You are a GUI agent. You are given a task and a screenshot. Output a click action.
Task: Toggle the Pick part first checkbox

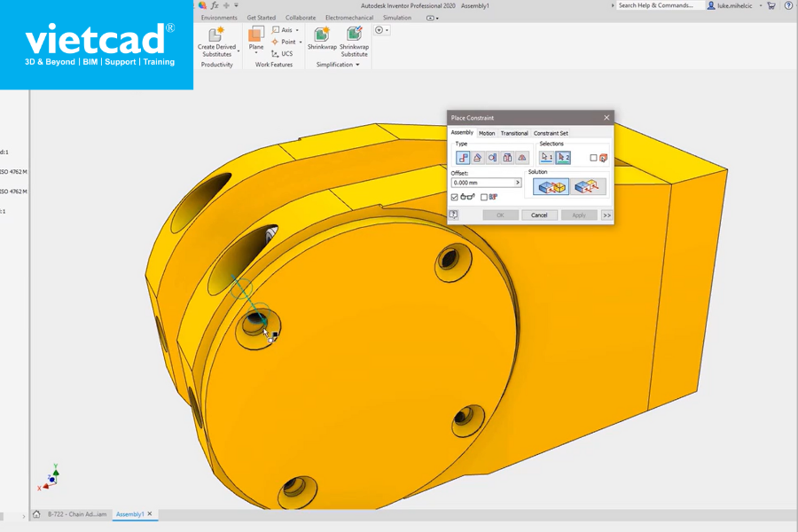593,158
